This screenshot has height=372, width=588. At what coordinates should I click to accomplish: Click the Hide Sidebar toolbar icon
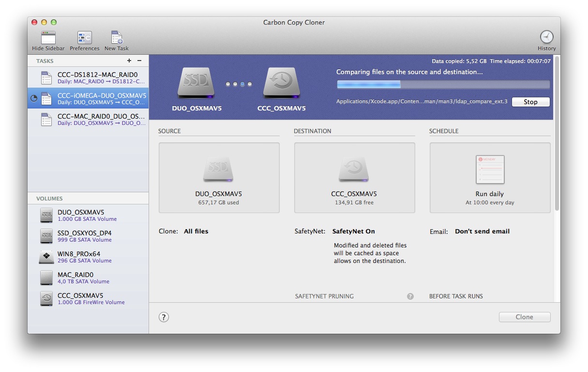[48, 38]
